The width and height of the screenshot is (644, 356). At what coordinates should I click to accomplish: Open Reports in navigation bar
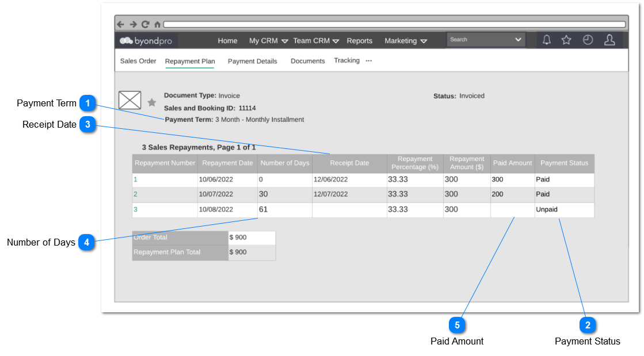click(x=359, y=41)
